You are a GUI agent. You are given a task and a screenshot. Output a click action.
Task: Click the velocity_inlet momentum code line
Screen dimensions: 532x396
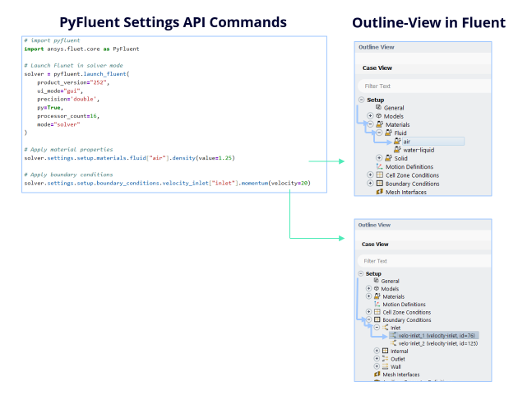pyautogui.click(x=167, y=183)
